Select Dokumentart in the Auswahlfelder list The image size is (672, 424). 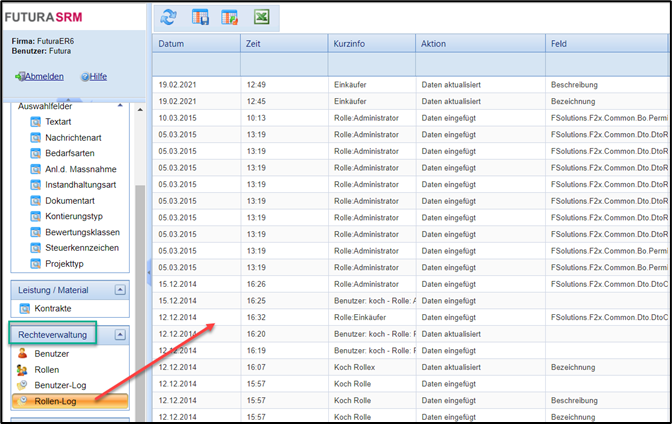(72, 201)
